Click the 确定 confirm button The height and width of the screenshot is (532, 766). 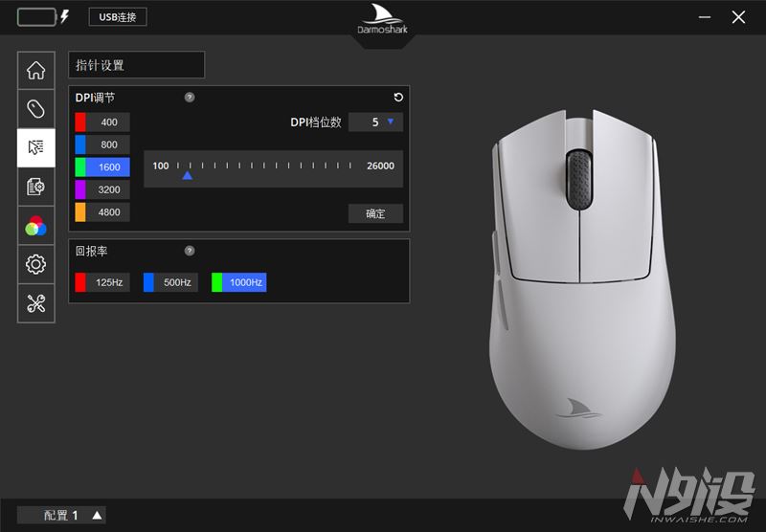pos(375,213)
